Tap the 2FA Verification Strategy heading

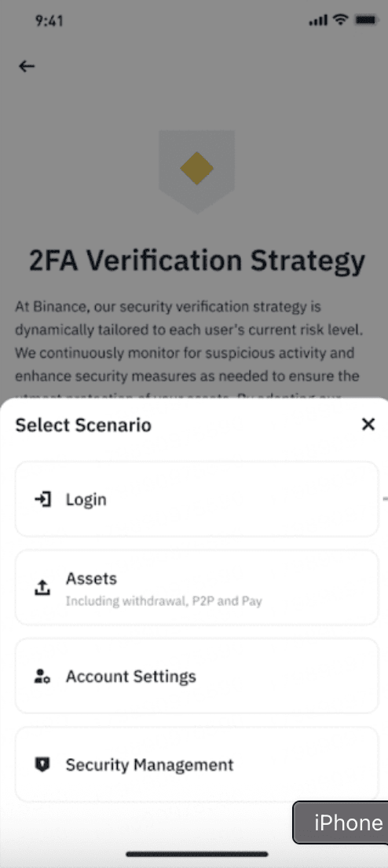197,261
